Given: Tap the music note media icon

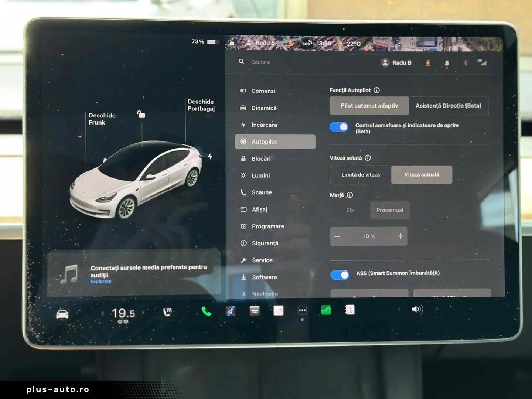Looking at the screenshot, I should (x=69, y=274).
